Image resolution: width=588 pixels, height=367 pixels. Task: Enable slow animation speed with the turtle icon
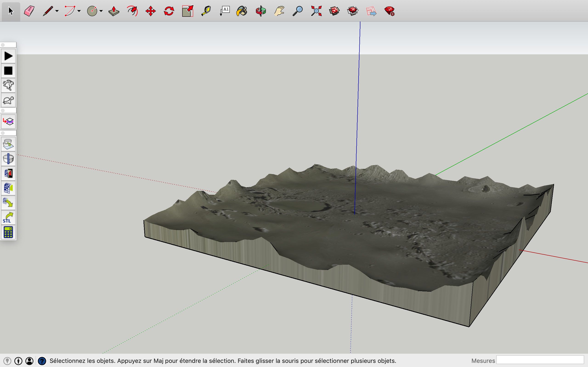coord(8,100)
